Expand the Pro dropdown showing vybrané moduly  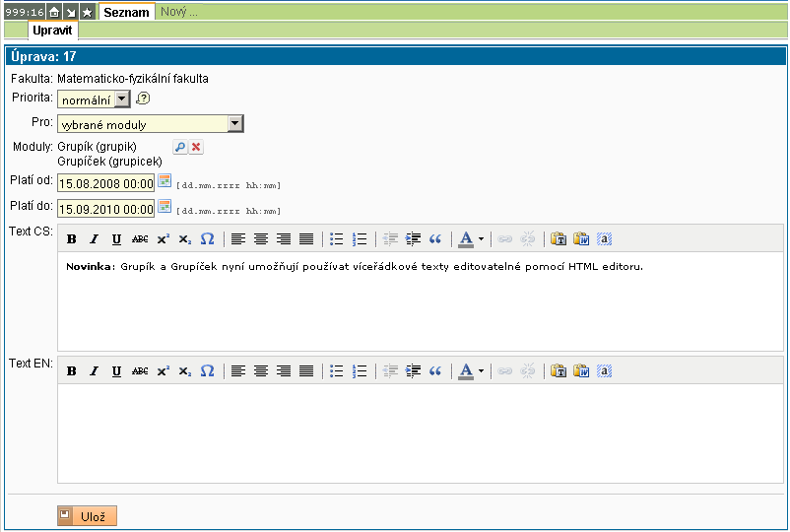[150, 124]
